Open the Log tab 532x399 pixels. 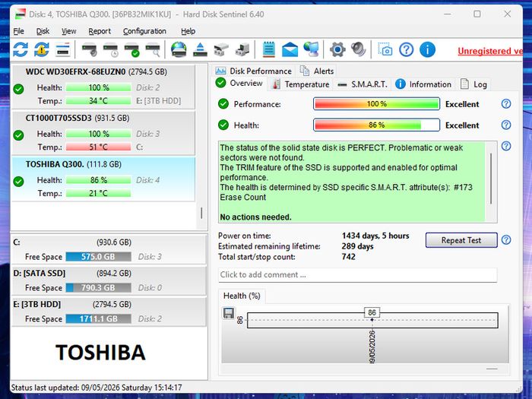pos(473,84)
